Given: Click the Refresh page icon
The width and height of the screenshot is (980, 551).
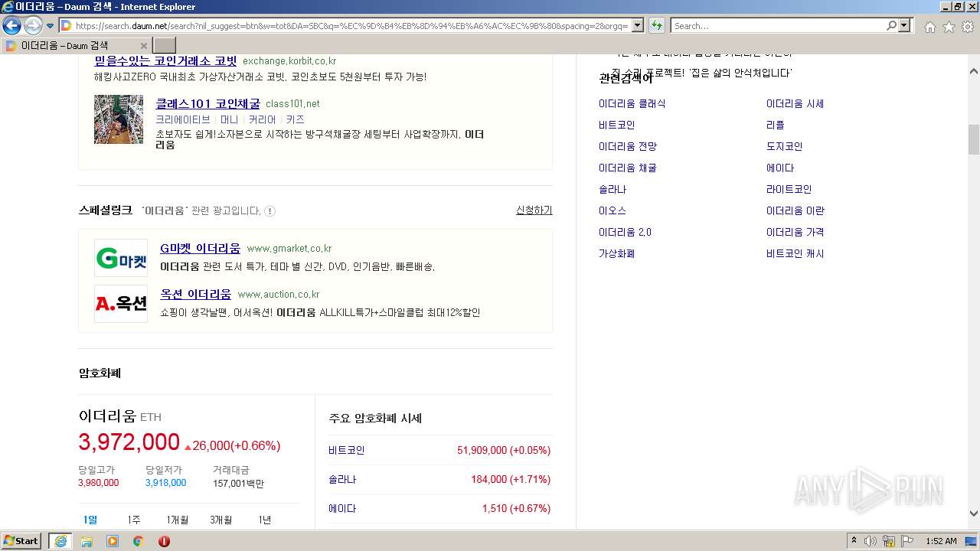Looking at the screenshot, I should coord(656,26).
